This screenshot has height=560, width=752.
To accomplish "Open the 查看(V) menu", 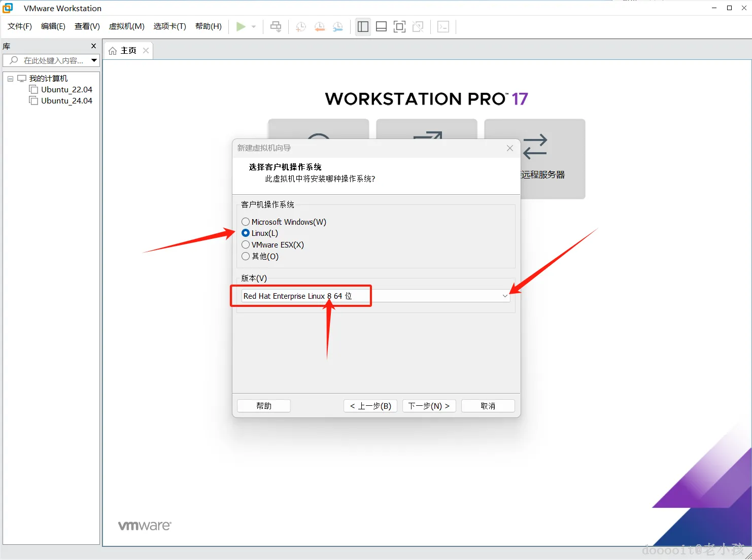I will pyautogui.click(x=87, y=26).
